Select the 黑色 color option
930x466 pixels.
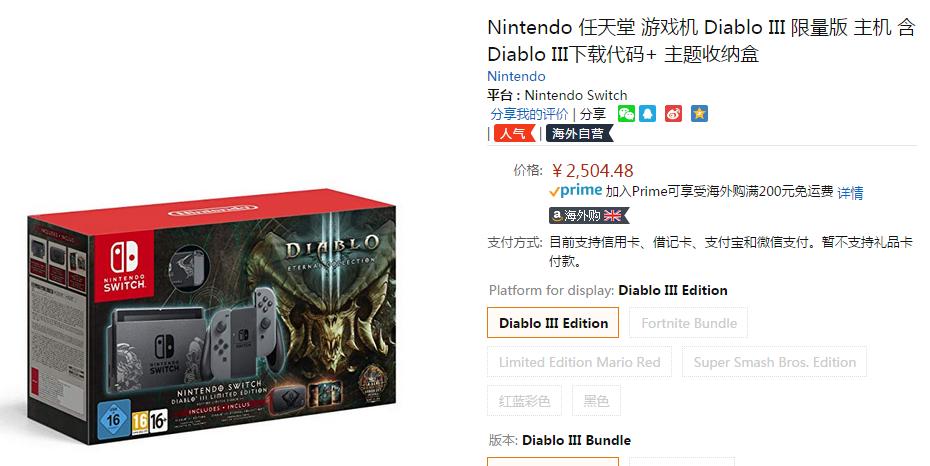point(596,401)
